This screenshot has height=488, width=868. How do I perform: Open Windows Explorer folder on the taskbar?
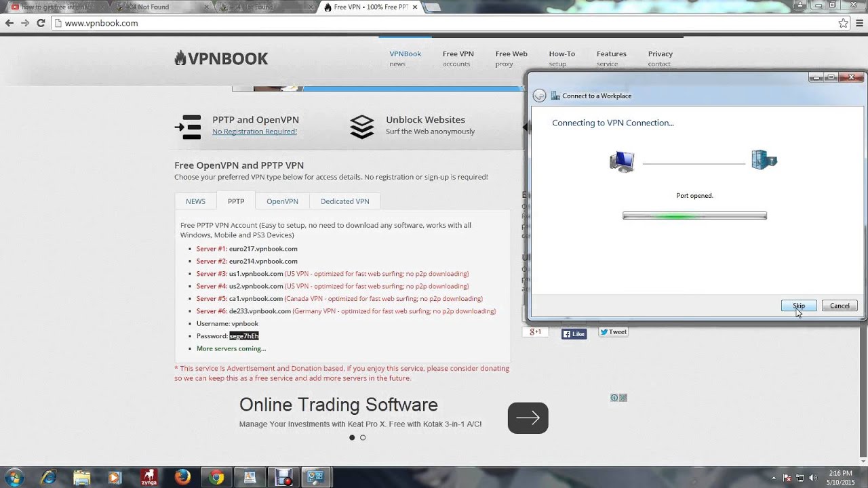coord(81,477)
